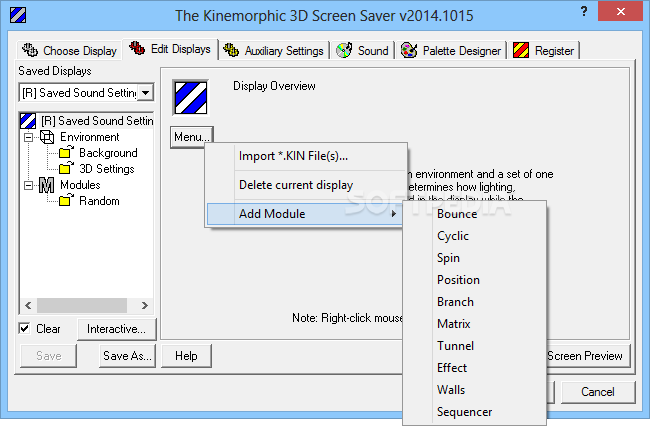This screenshot has width=650, height=426.
Task: Click the yellow gear icon on Auxiliary Settings tab
Action: 231,50
